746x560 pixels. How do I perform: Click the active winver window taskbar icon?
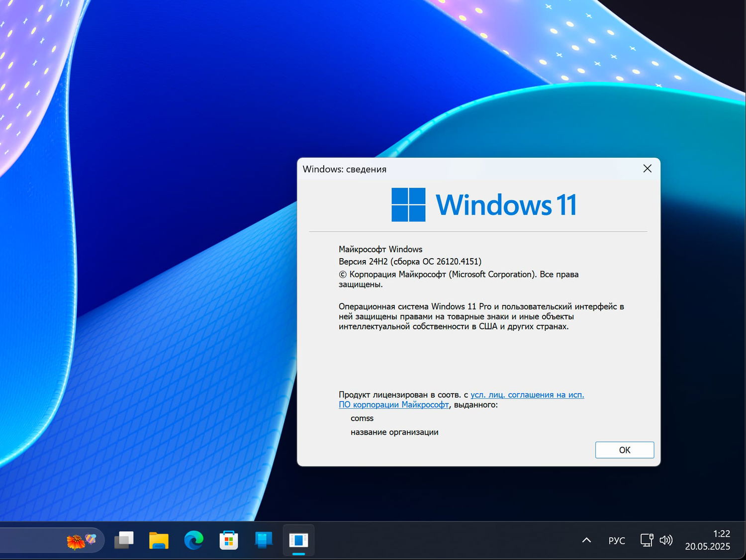(298, 540)
